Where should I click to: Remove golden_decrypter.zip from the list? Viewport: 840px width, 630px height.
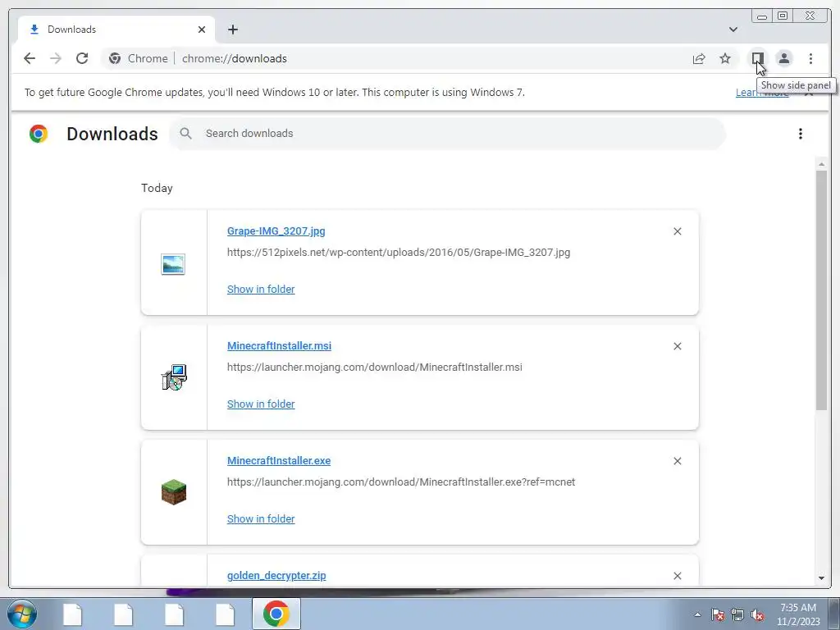point(677,576)
